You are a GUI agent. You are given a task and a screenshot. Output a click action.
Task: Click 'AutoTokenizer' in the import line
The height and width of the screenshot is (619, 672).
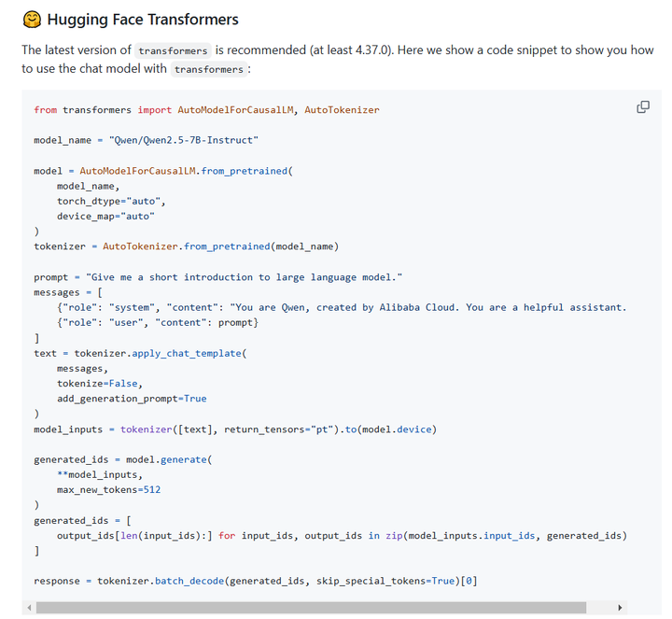pos(342,110)
